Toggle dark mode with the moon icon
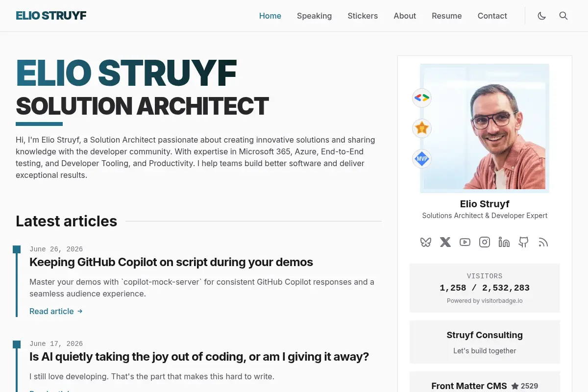Viewport: 588px width, 392px height. coord(541,16)
